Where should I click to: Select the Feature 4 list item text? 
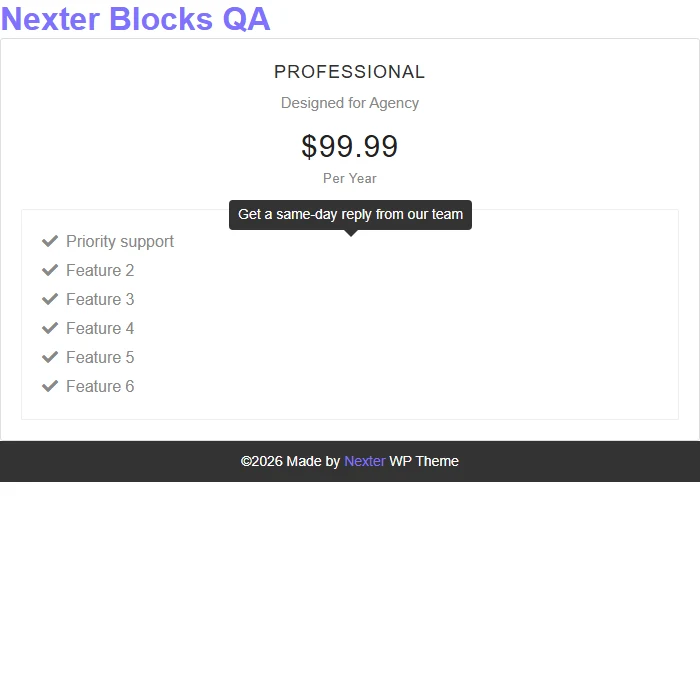click(x=100, y=329)
